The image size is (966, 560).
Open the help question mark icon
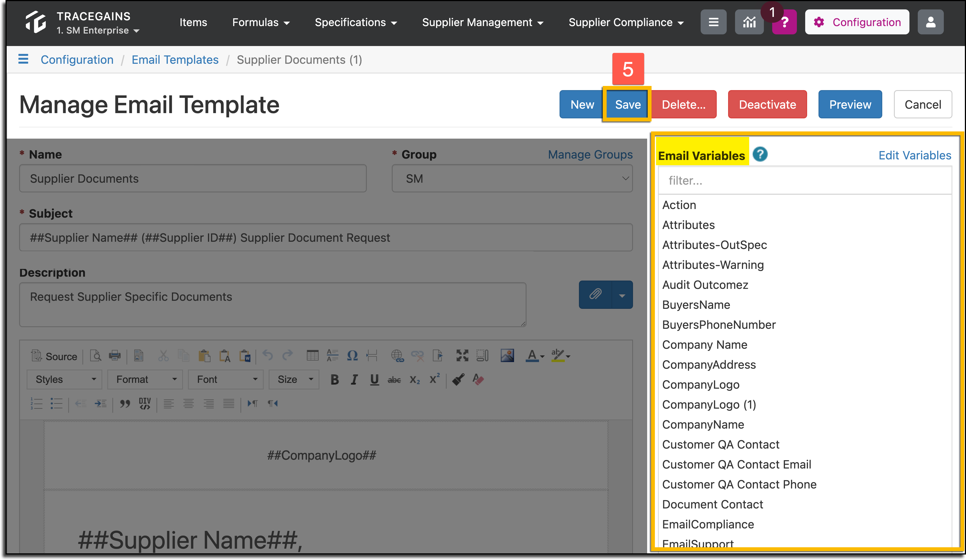(784, 22)
